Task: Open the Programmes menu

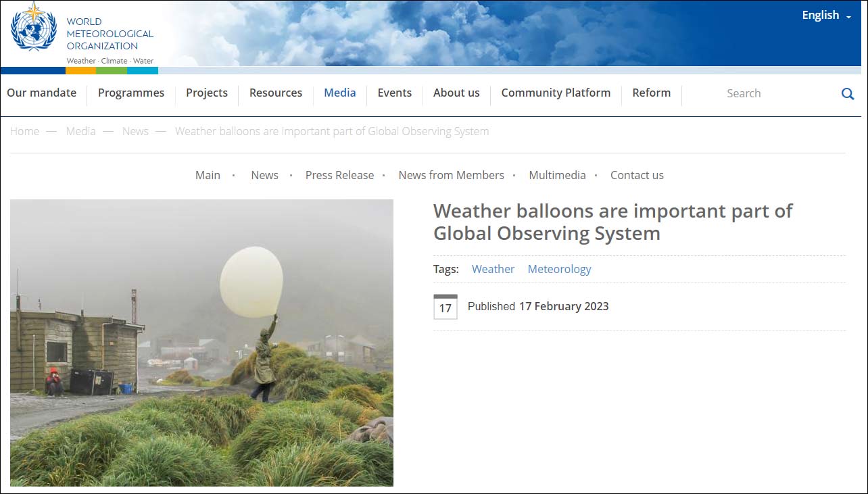Action: (131, 93)
